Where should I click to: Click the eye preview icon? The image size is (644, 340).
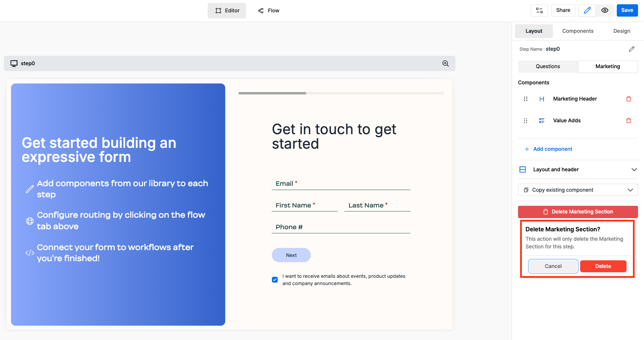coord(605,10)
